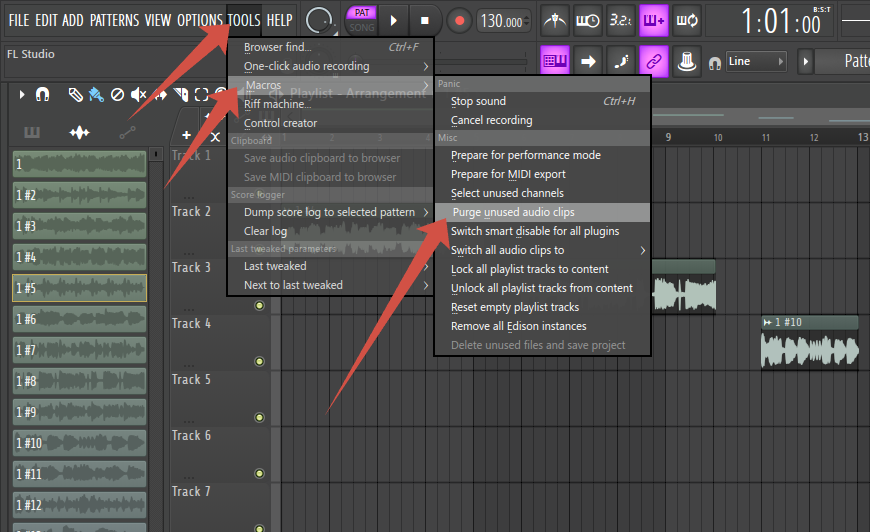Toggle playlist snap magnet icon

click(43, 95)
